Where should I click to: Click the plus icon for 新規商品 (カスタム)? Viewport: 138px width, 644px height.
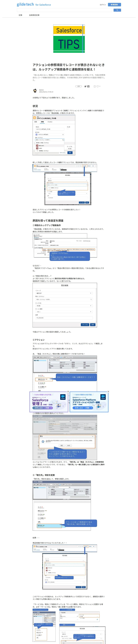(x=37, y=151)
